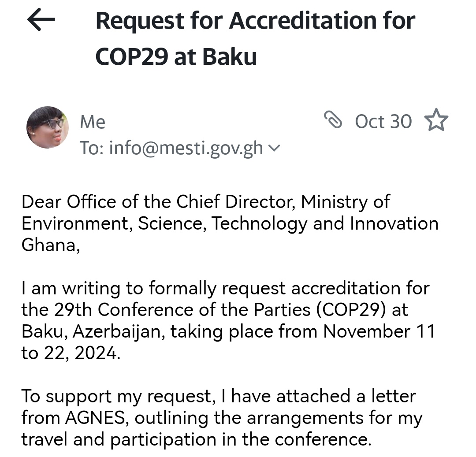Tap the "Request for Accreditation for" subject line
The height and width of the screenshot is (457, 476).
[x=255, y=21]
